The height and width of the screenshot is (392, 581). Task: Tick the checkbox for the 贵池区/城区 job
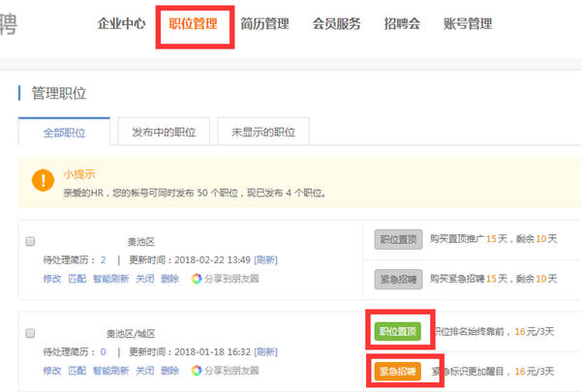pos(30,333)
